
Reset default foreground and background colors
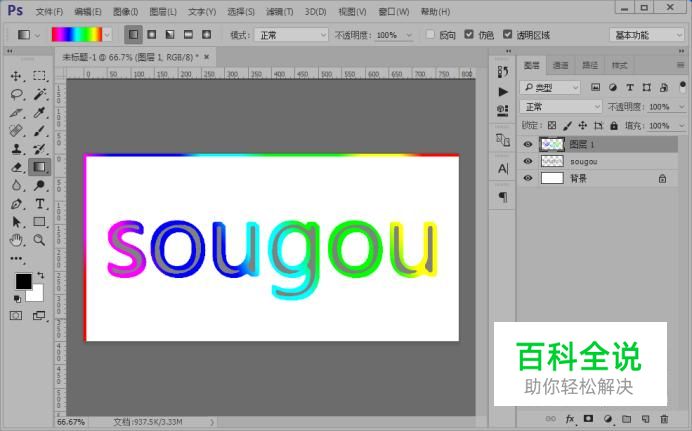pos(17,299)
